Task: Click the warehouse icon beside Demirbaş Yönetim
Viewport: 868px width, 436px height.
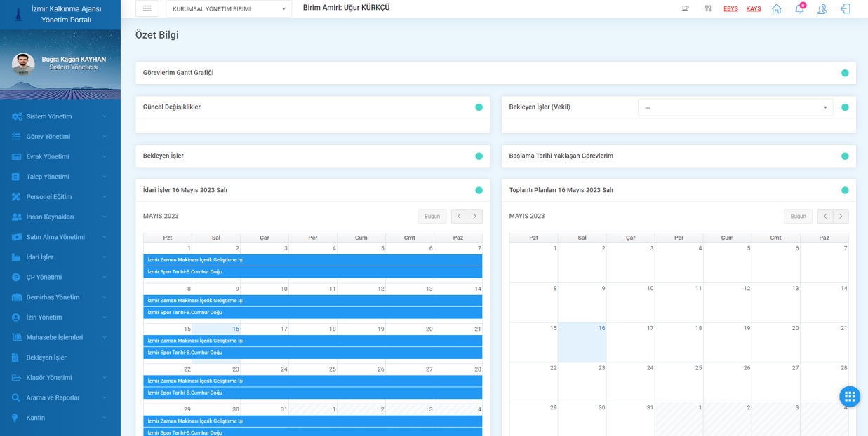Action: pyautogui.click(x=16, y=297)
